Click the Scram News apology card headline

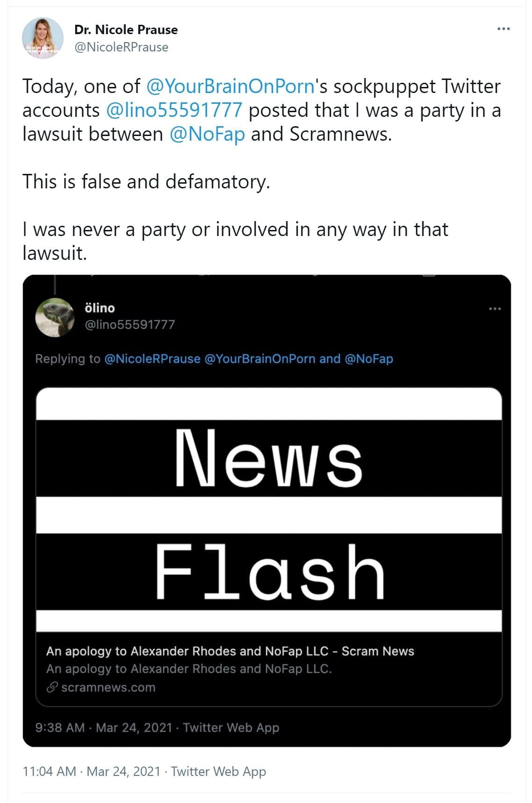click(x=230, y=651)
